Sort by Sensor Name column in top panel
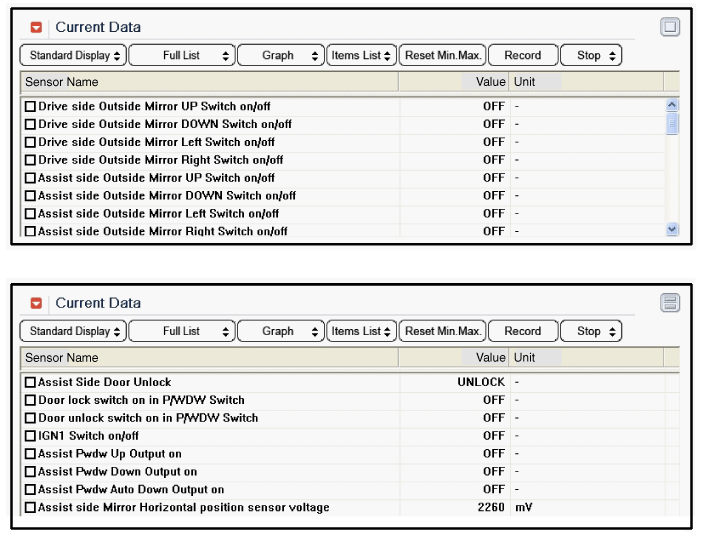The image size is (701, 540). tap(62, 82)
